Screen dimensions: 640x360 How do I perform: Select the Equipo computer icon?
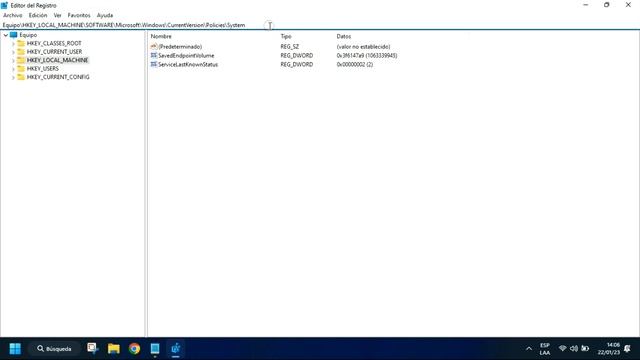point(13,35)
